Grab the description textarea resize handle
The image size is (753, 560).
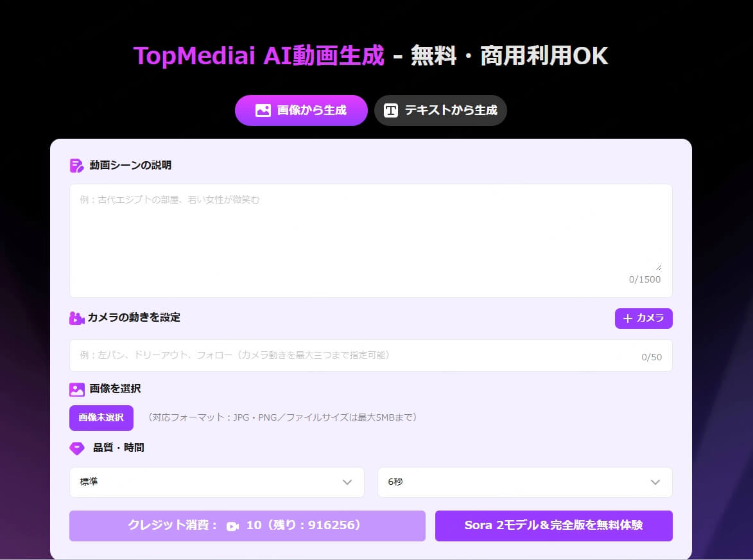coord(658,267)
